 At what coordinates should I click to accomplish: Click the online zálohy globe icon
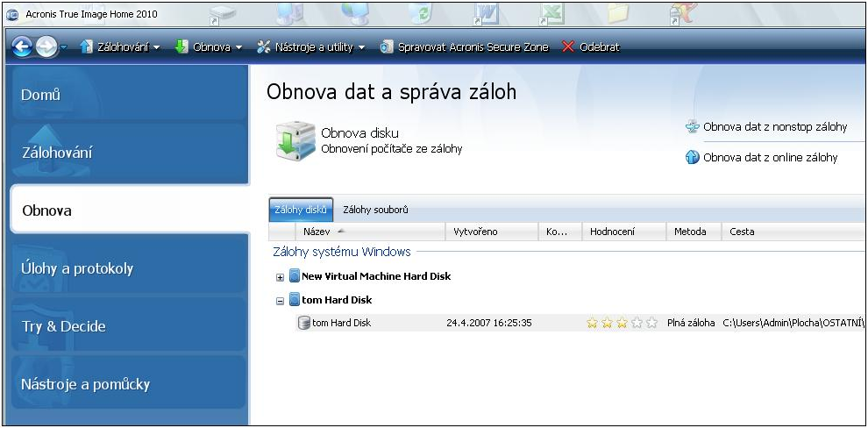pyautogui.click(x=693, y=158)
